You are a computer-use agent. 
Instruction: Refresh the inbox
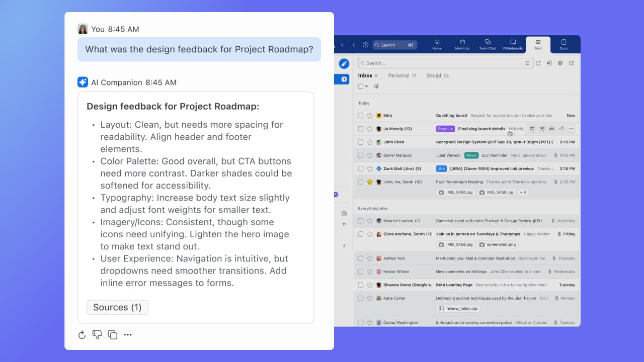[x=538, y=63]
